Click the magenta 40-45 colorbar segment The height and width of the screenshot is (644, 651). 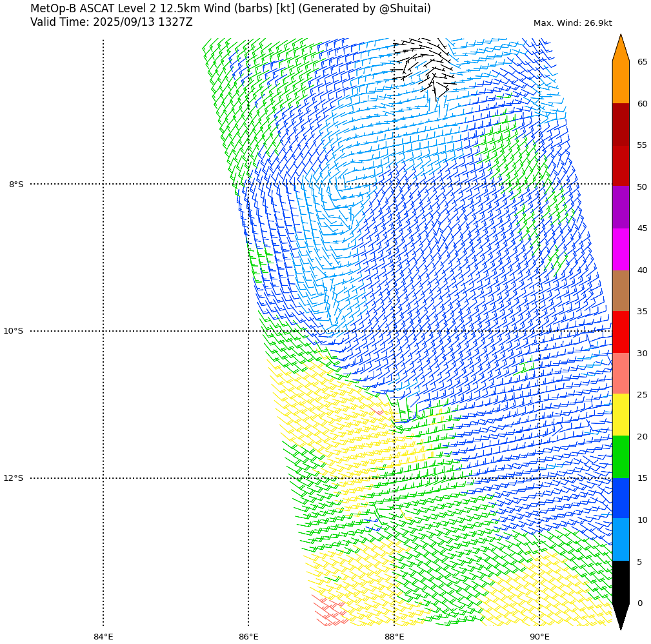tap(621, 249)
